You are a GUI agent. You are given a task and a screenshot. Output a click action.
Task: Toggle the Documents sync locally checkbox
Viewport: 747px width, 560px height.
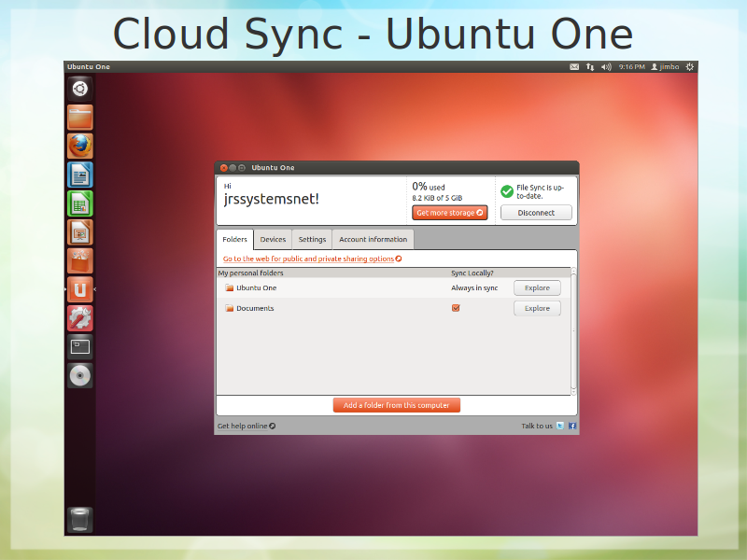pos(456,308)
